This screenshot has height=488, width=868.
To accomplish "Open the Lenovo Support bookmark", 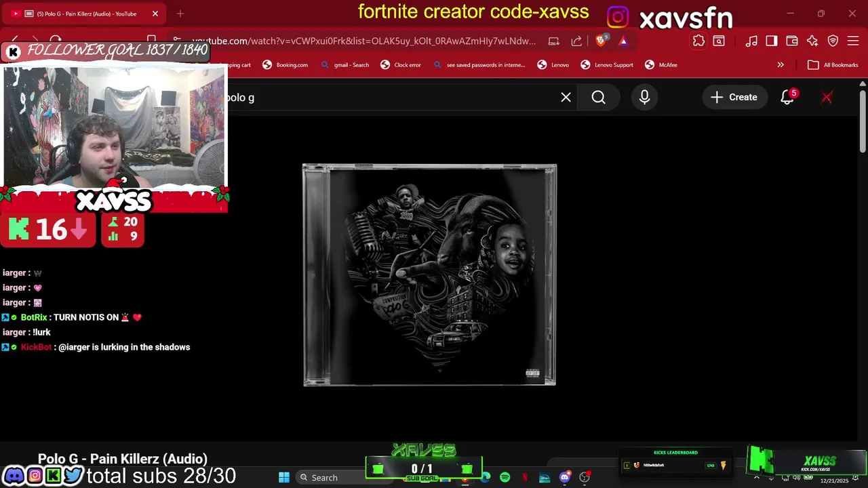I will pos(607,65).
